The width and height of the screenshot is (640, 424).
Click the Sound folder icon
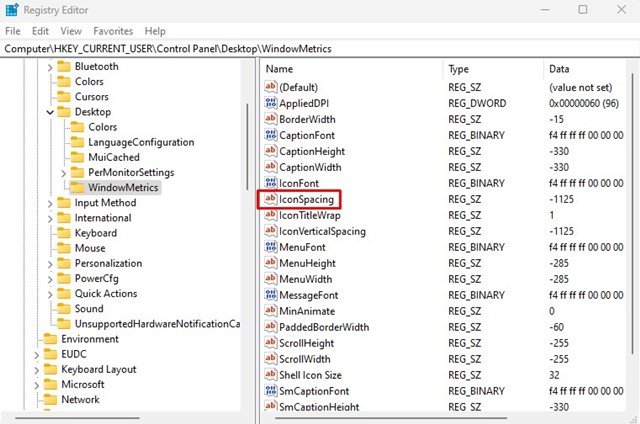click(64, 309)
